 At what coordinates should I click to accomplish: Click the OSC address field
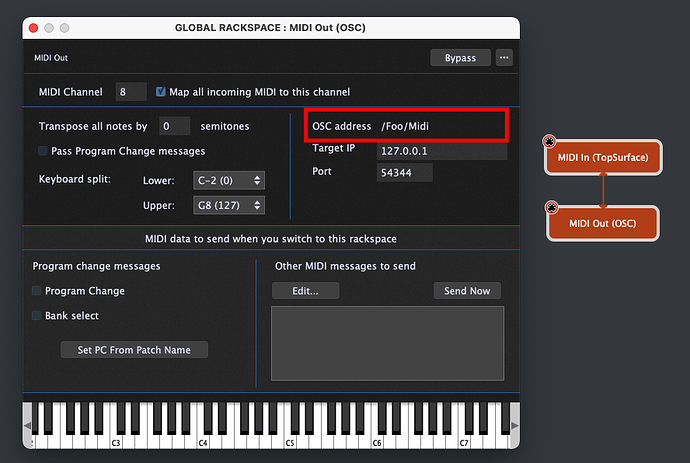click(442, 126)
